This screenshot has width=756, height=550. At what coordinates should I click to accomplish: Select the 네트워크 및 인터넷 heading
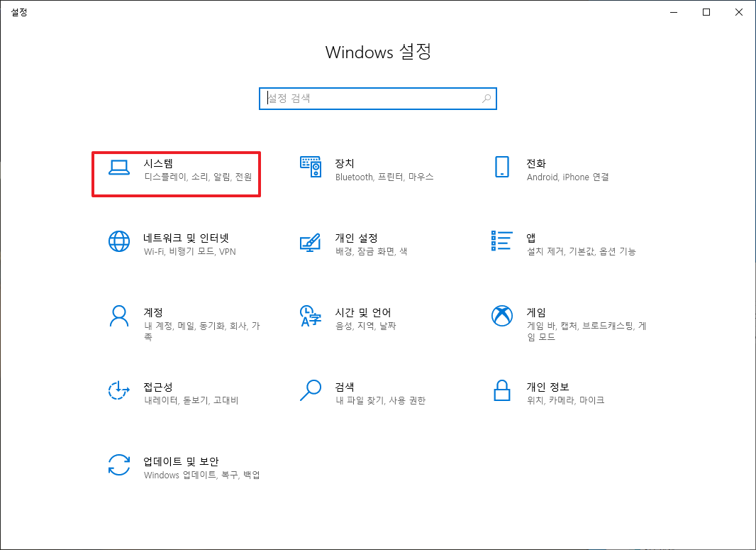point(186,238)
